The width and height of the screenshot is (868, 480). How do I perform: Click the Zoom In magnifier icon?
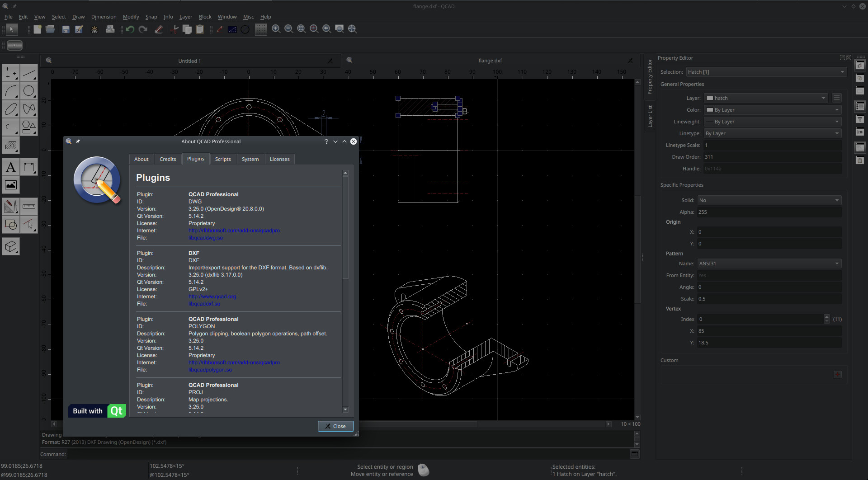pos(276,29)
